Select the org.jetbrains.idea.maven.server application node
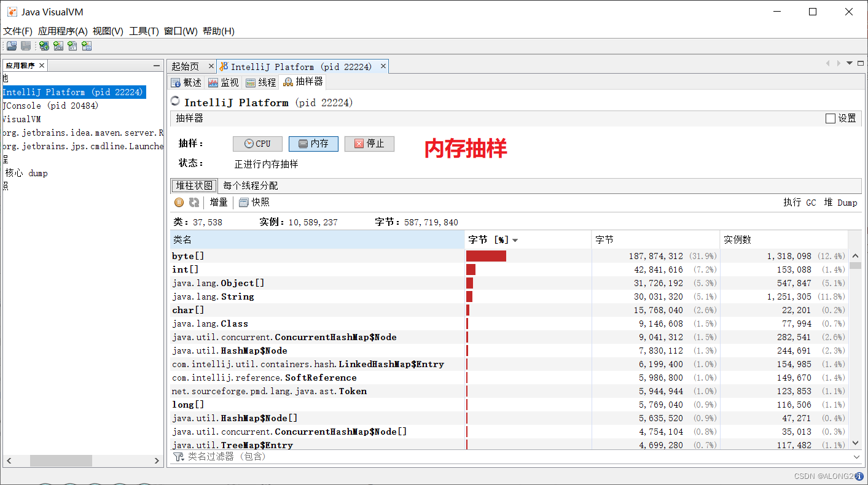The height and width of the screenshot is (485, 868). [x=83, y=133]
